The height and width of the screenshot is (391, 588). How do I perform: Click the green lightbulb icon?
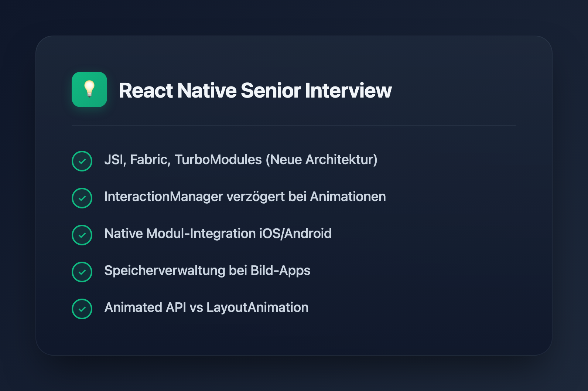tap(89, 89)
